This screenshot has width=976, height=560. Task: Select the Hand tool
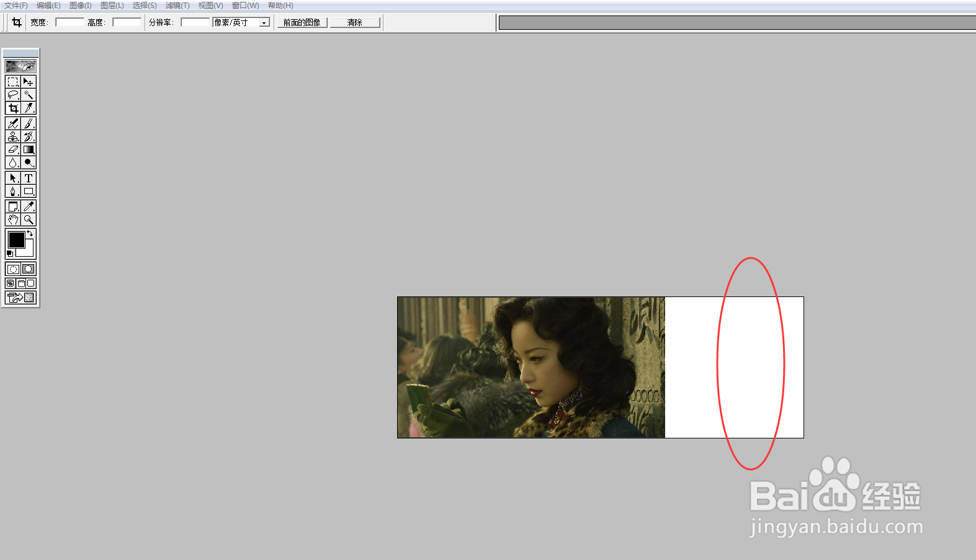point(13,220)
